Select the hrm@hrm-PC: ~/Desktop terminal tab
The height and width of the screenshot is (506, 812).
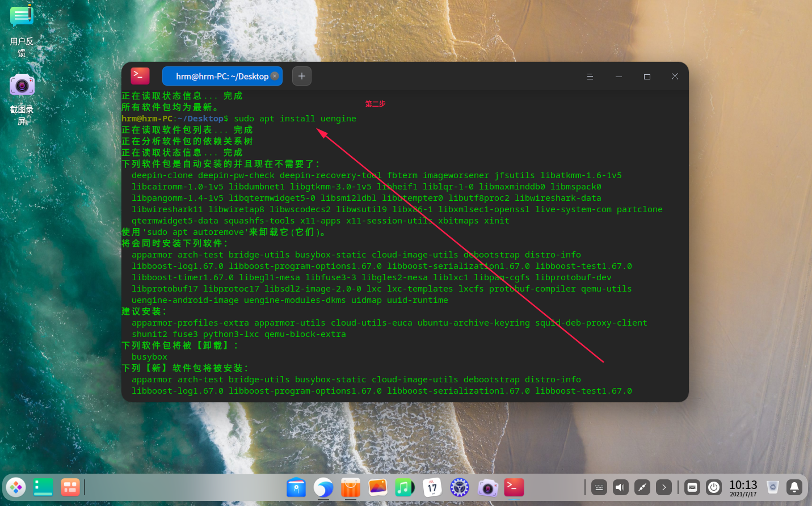222,76
